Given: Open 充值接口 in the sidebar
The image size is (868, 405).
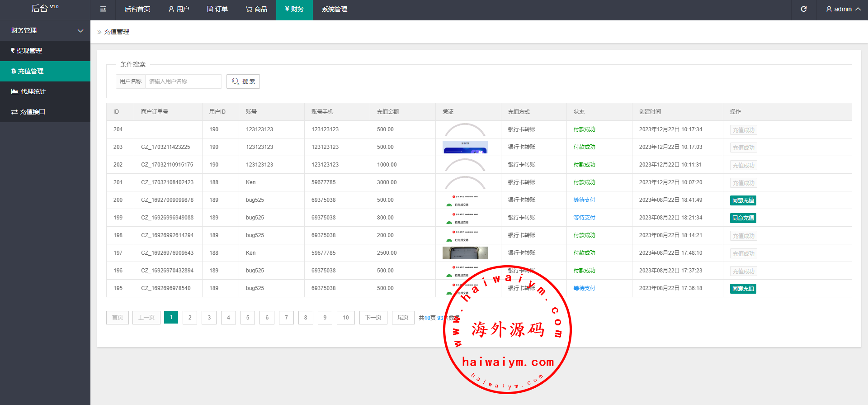Looking at the screenshot, I should (x=45, y=112).
